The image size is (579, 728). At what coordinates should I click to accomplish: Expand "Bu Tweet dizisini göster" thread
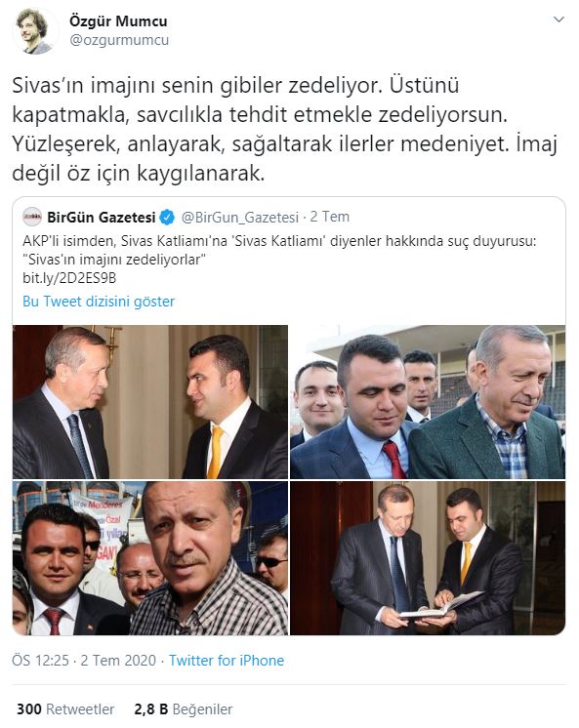[99, 302]
